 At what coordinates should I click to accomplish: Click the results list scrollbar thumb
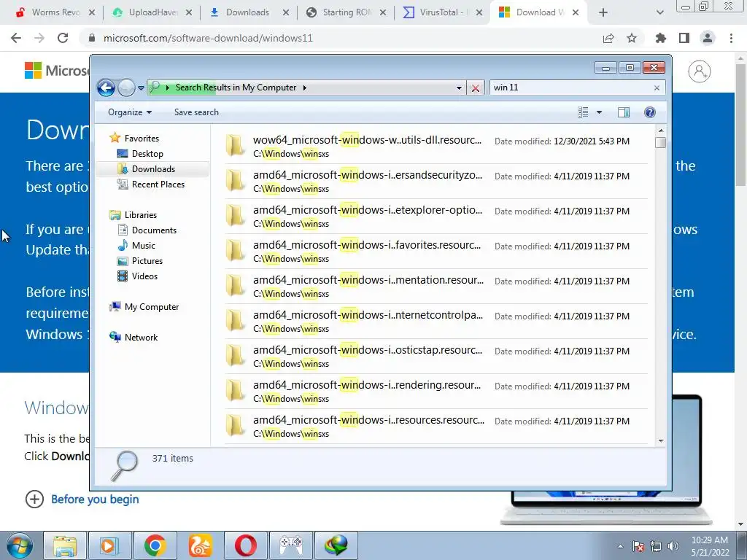(x=660, y=142)
